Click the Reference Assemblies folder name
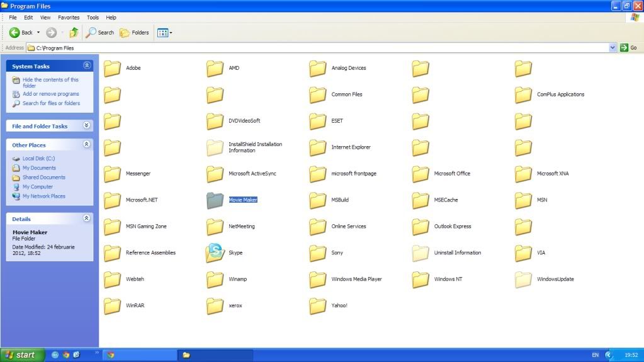The image size is (644, 362). tap(150, 252)
